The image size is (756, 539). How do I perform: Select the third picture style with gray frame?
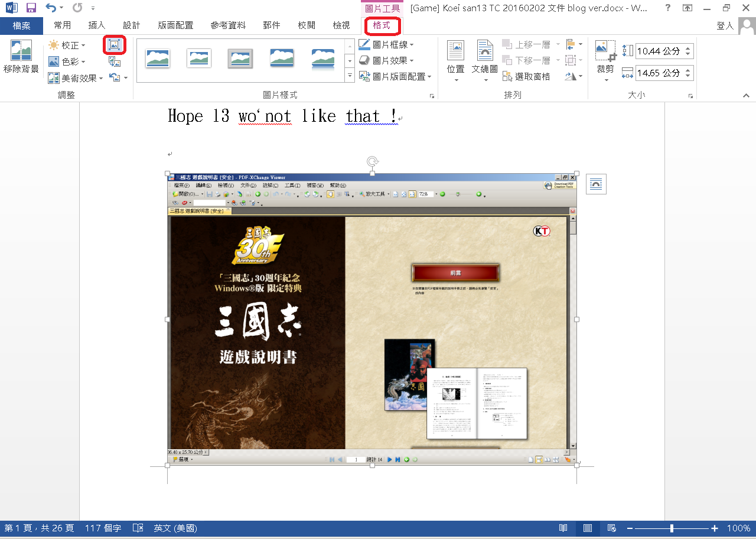coord(240,58)
